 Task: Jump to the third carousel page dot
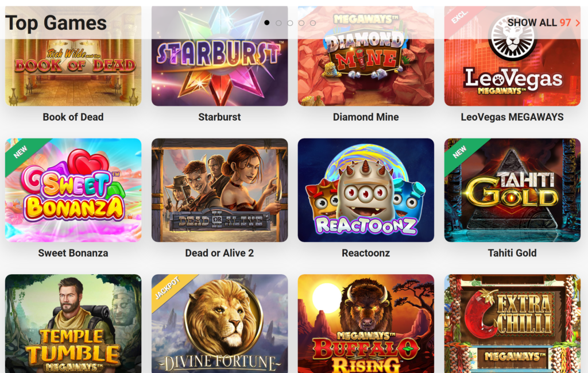(290, 23)
